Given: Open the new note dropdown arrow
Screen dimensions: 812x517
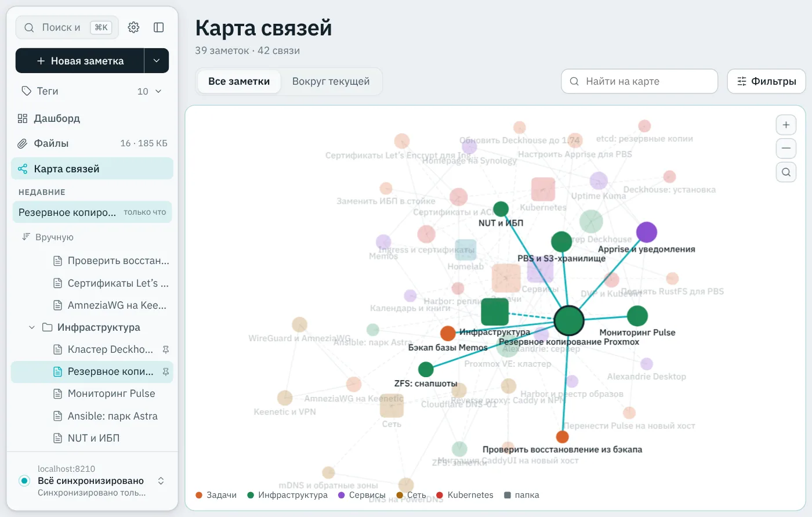Looking at the screenshot, I should click(x=157, y=61).
